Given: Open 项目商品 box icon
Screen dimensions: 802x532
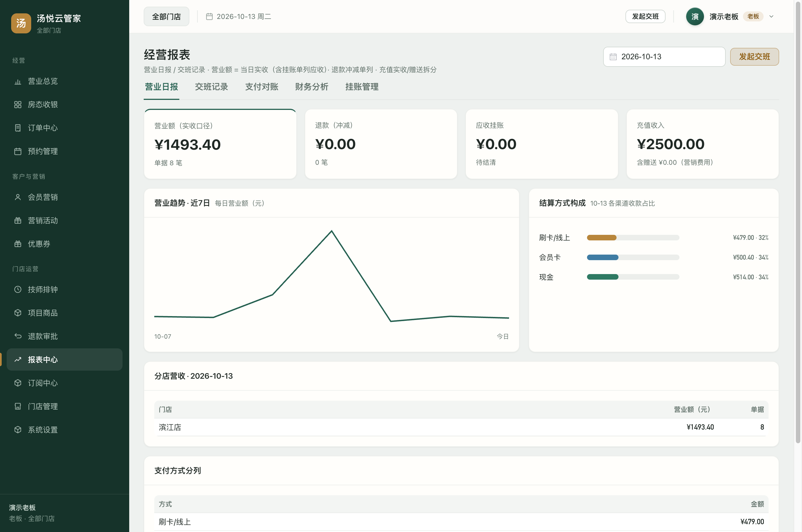Looking at the screenshot, I should pyautogui.click(x=18, y=313).
